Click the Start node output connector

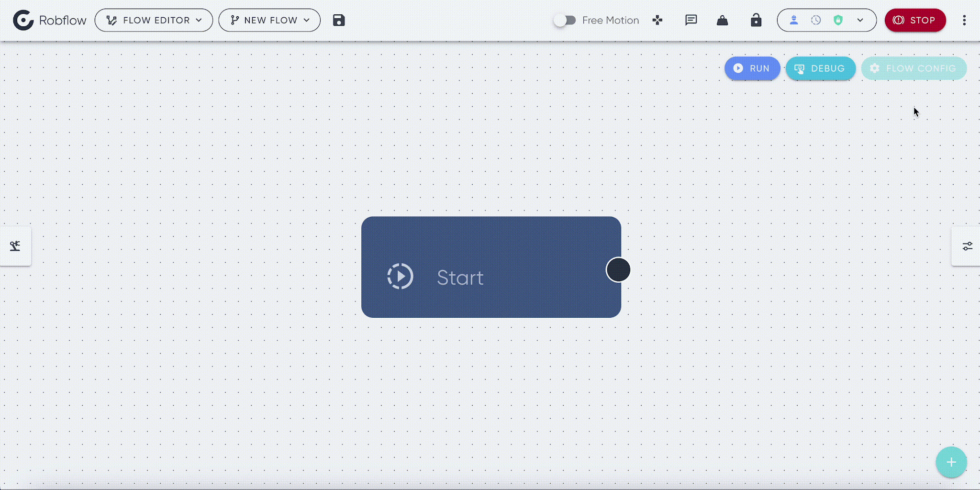pos(618,270)
